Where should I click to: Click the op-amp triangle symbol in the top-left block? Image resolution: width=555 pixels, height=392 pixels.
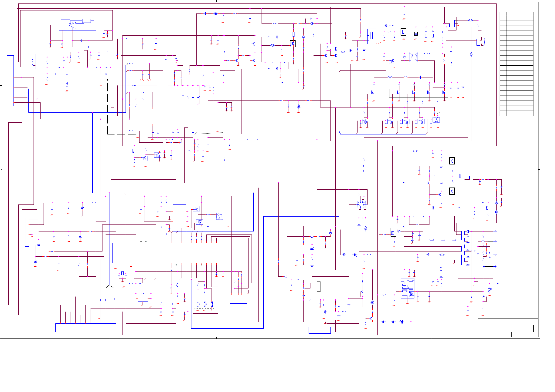click(72, 25)
